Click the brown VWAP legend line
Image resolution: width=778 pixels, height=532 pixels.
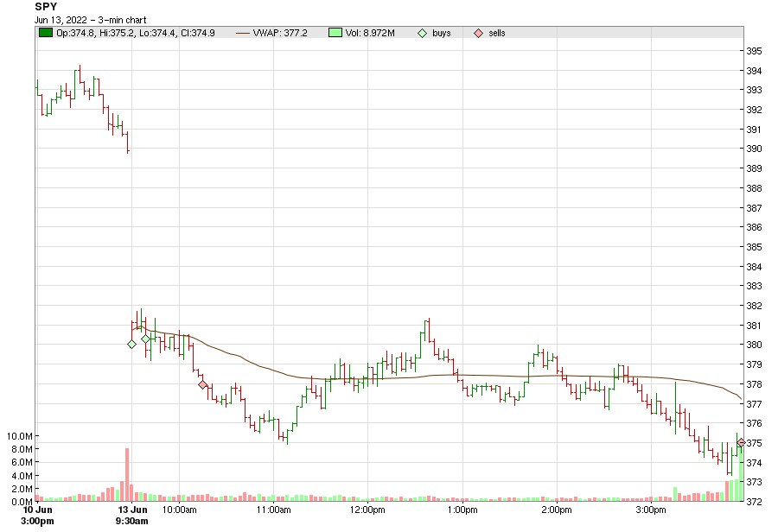pos(243,33)
